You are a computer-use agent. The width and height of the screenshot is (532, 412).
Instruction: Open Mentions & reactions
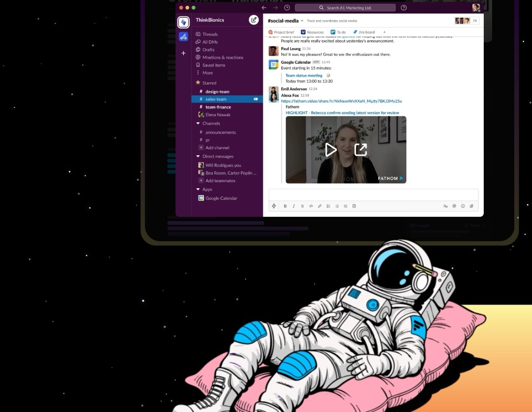point(220,57)
